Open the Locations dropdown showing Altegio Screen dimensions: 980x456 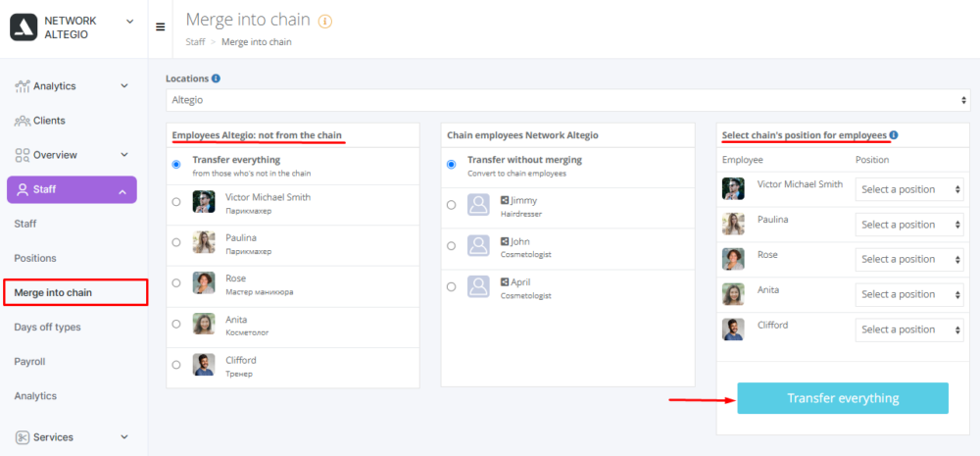pyautogui.click(x=567, y=100)
